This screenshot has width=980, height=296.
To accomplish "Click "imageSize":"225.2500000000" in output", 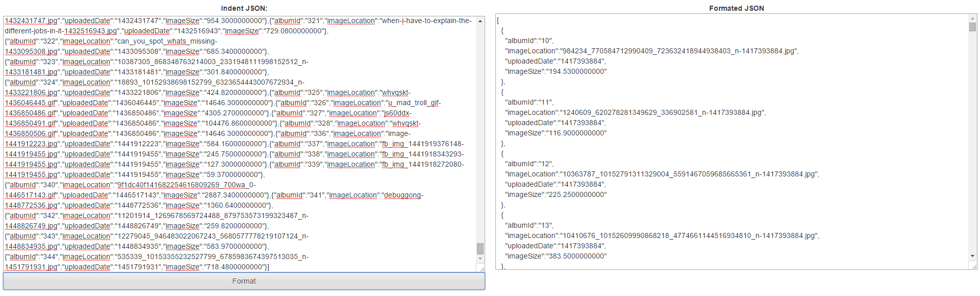I will tap(556, 194).
